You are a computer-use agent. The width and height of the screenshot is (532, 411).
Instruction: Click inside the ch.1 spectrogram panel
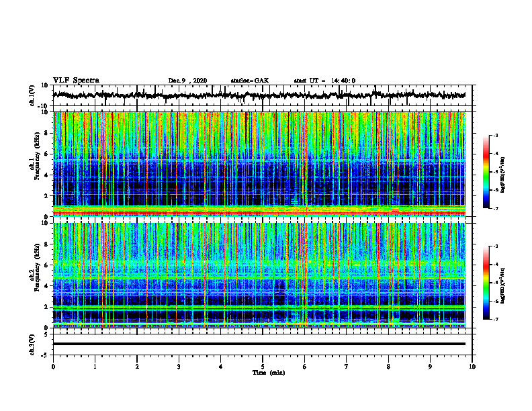click(259, 164)
